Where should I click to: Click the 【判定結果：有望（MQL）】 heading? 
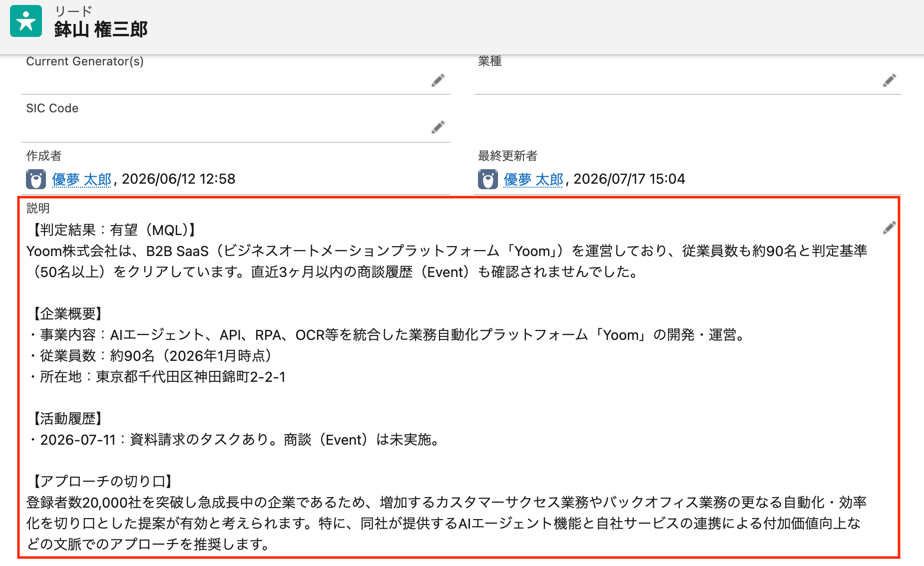(114, 230)
